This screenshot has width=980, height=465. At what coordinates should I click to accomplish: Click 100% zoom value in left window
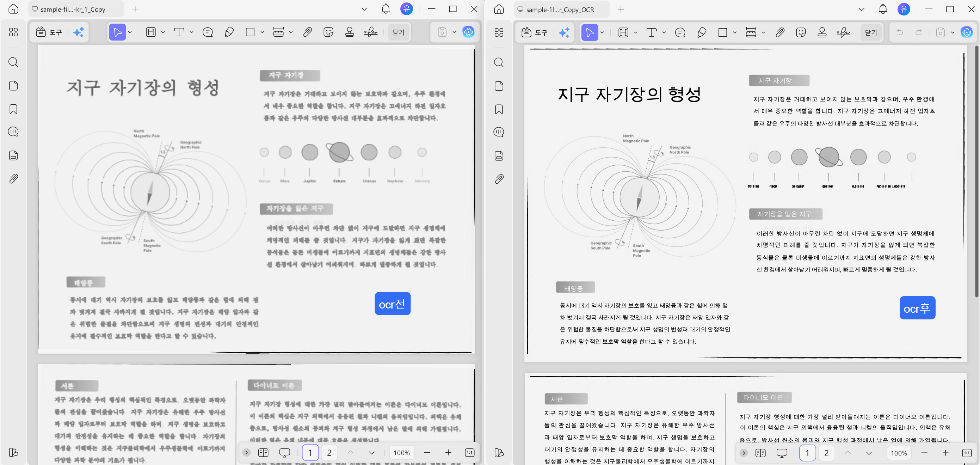[401, 452]
